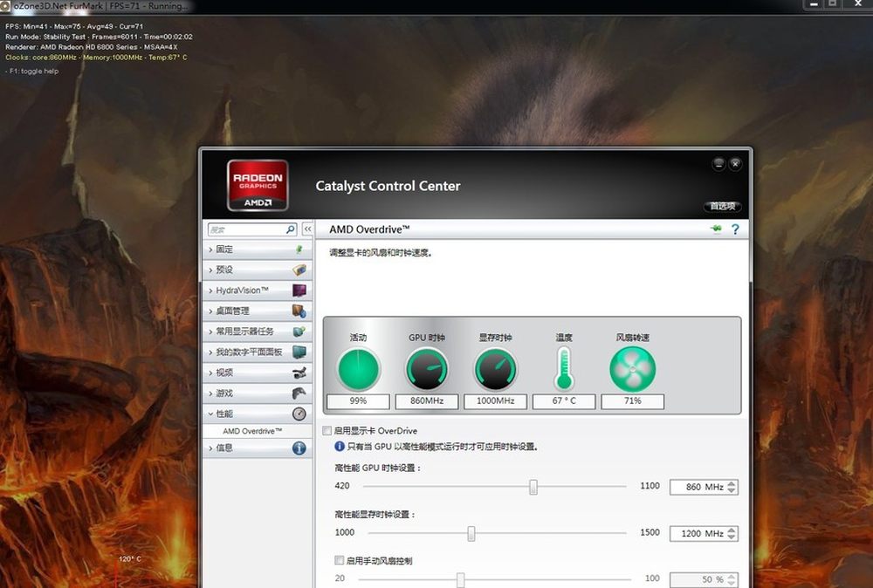This screenshot has width=873, height=588.
Task: Enable the 启用显示卡 OverDrive checkbox
Action: coord(327,431)
